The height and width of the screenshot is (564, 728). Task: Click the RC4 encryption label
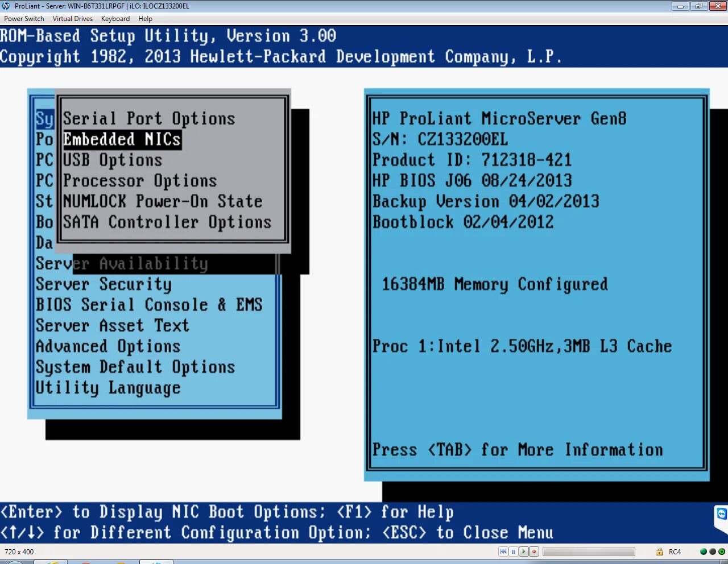click(675, 551)
